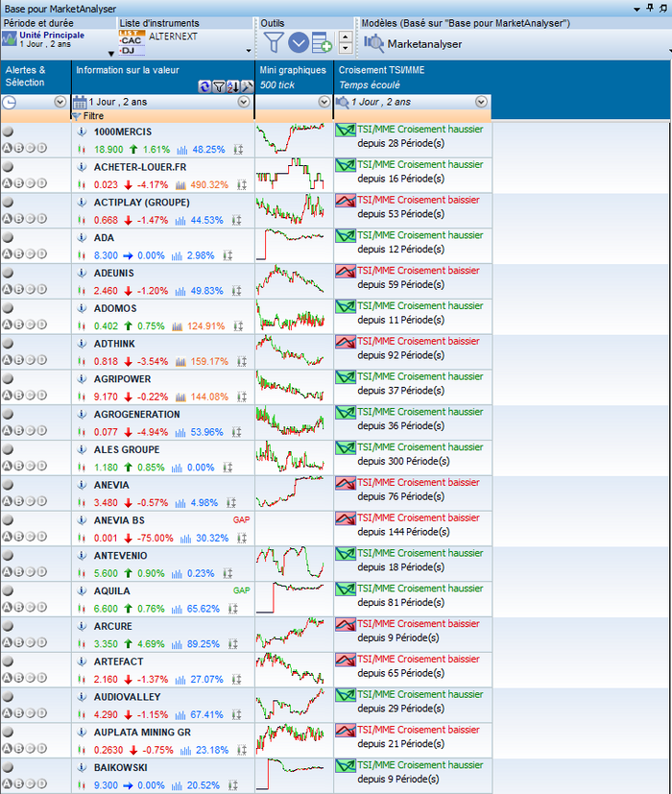This screenshot has height=794, width=672.
Task: Click the lower arrow of the Outils spinner
Action: (x=346, y=48)
